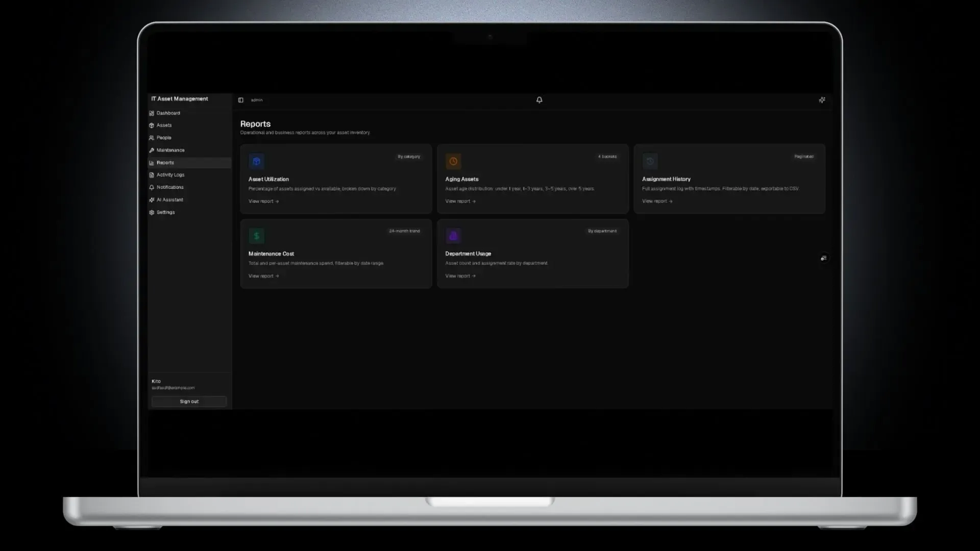Click the Sign out button
The height and width of the screenshot is (551, 980).
coord(189,402)
